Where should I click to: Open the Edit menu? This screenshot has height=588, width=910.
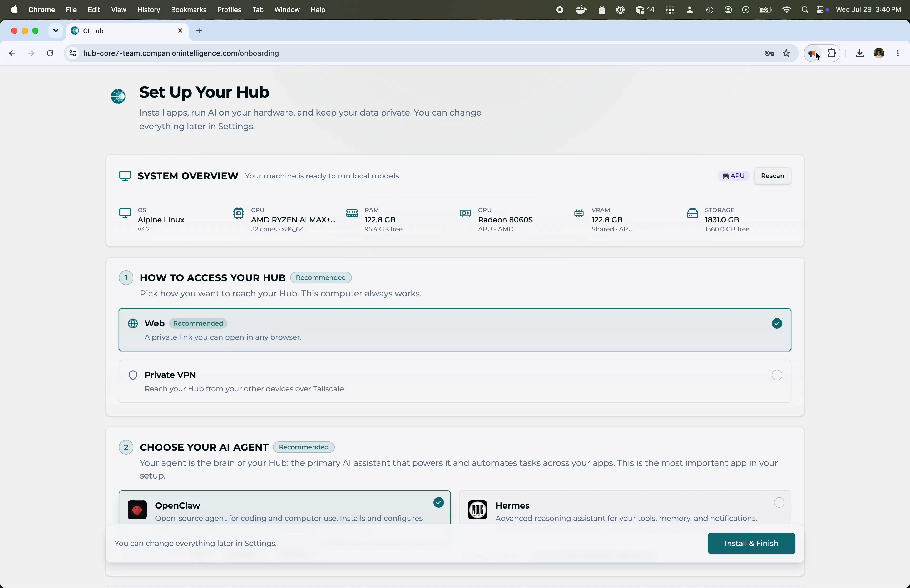94,10
